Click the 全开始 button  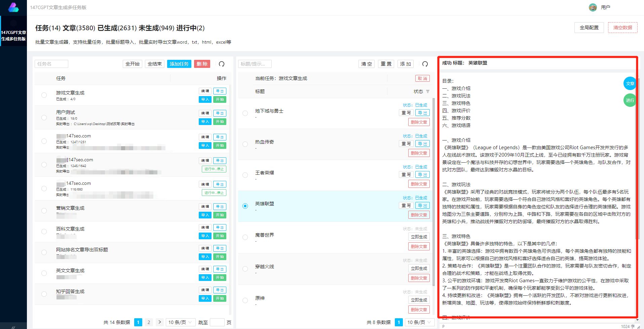click(132, 64)
